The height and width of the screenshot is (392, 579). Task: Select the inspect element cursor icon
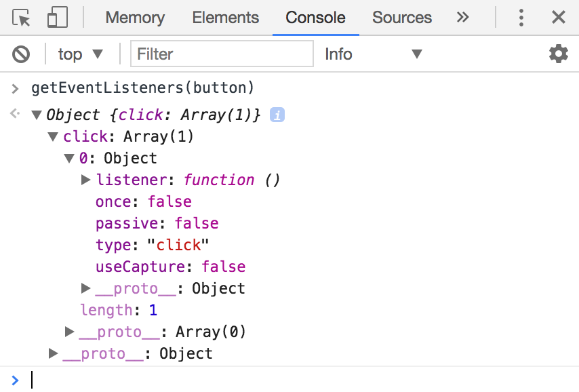[x=21, y=18]
